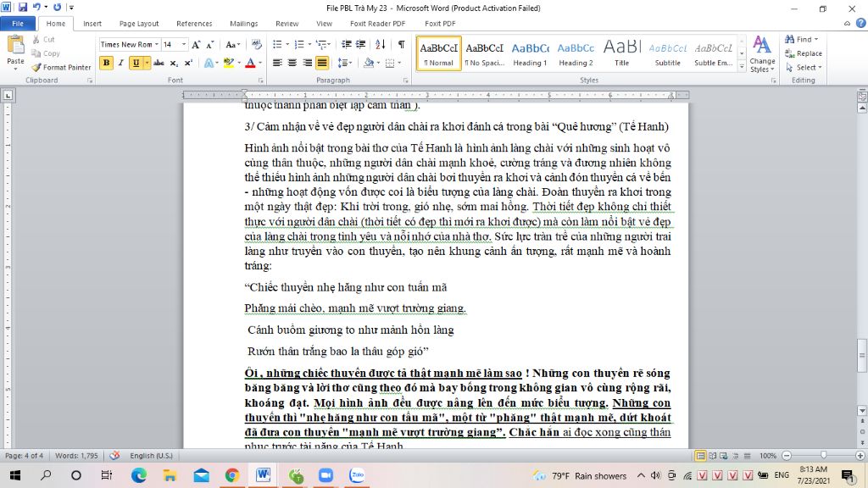The width and height of the screenshot is (868, 488).
Task: Click the vertical scrollbar down arrow
Action: click(x=862, y=411)
